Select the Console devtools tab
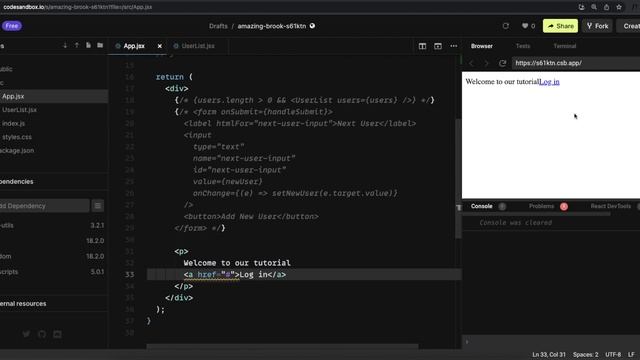This screenshot has height=360, width=640. 482,207
